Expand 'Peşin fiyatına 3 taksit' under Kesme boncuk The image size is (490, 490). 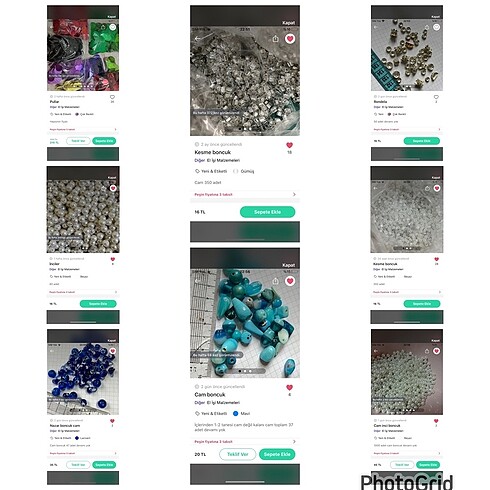point(245,194)
